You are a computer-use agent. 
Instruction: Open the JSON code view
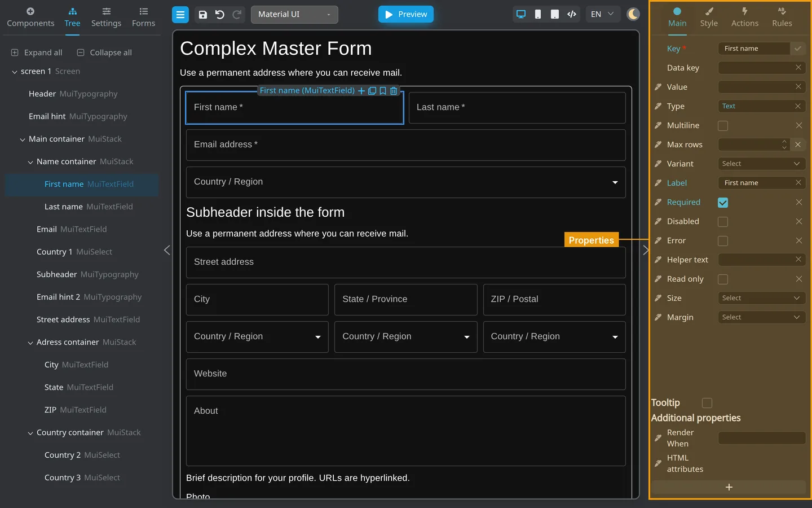click(572, 14)
